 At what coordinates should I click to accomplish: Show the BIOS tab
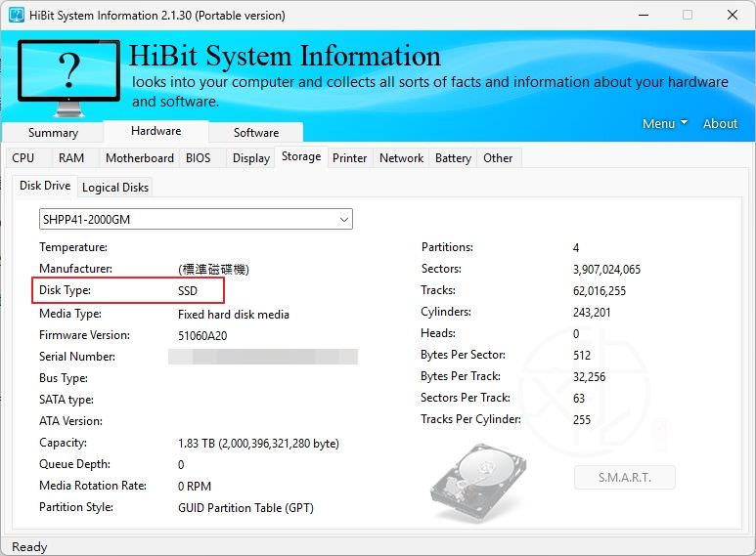[x=199, y=158]
